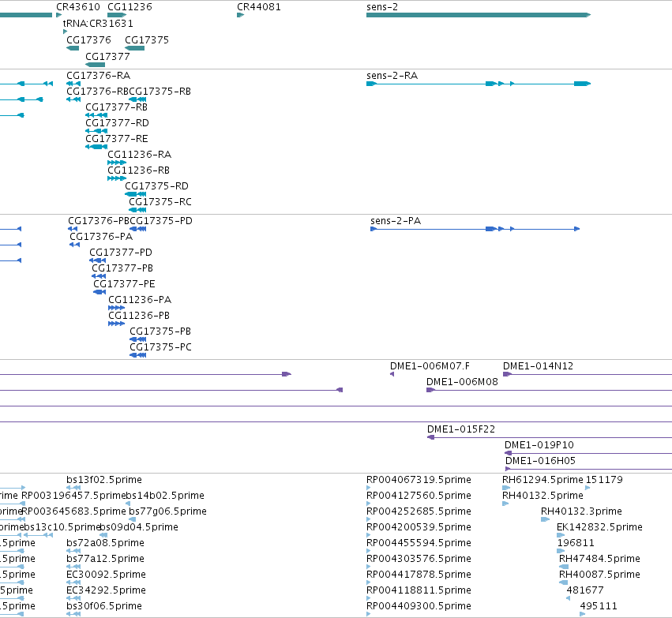
Task: Select BAC clone DME1-015F22 label
Action: click(x=461, y=429)
